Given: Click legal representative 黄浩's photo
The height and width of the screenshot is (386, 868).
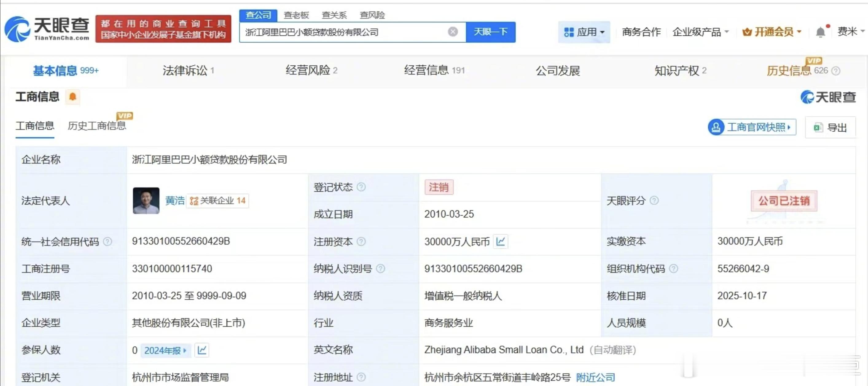Looking at the screenshot, I should pos(146,201).
